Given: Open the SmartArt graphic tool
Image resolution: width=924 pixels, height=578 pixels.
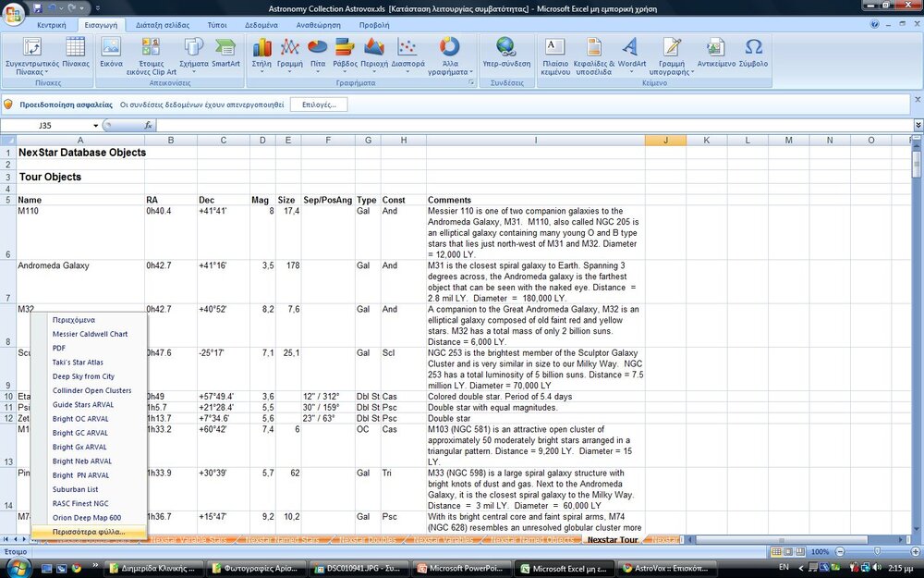Looking at the screenshot, I should [x=225, y=54].
